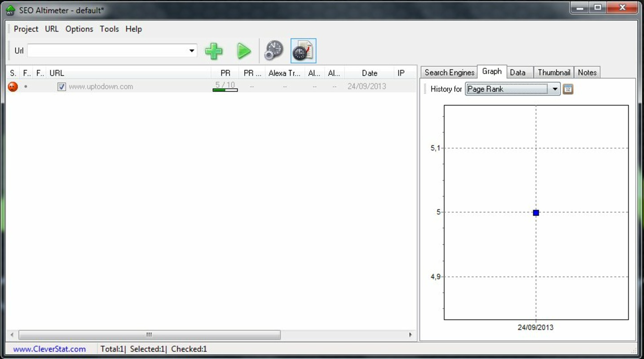Viewport: 644px width, 359px height.
Task: Click the blue data point on the graph
Action: pos(536,213)
